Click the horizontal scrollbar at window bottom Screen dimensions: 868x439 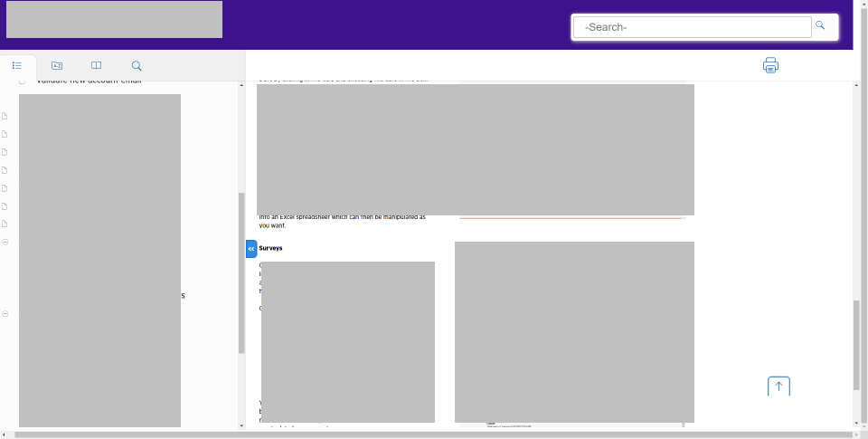tap(434, 435)
